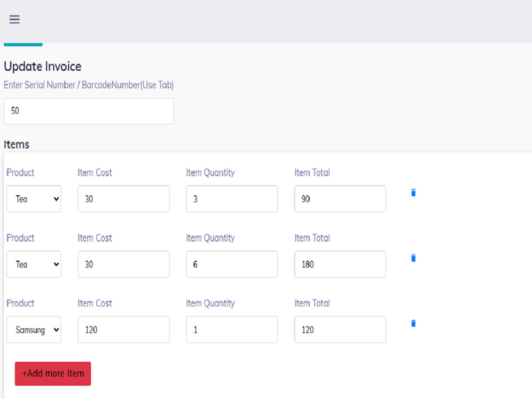Click Samsung's Item Cost field showing 120
This screenshot has width=532, height=399.
point(123,329)
